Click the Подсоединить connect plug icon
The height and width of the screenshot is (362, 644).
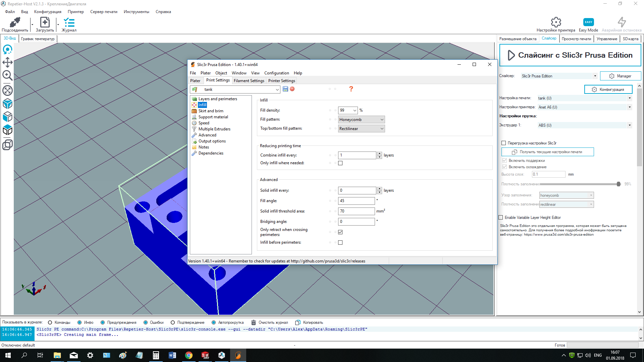click(x=14, y=22)
